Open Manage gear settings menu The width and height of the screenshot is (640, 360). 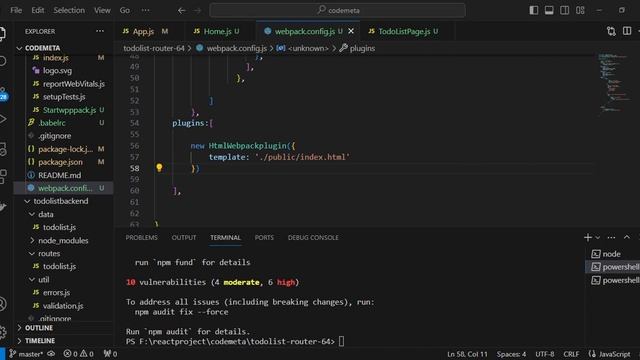(3, 332)
